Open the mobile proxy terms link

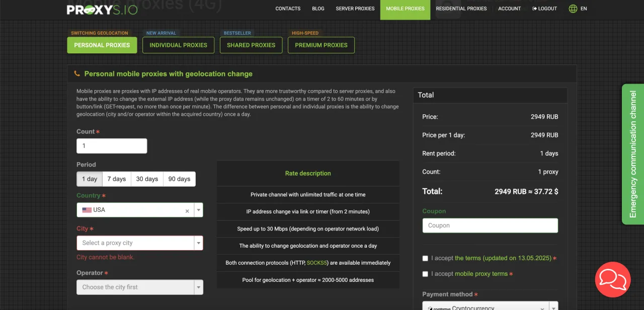(x=481, y=274)
